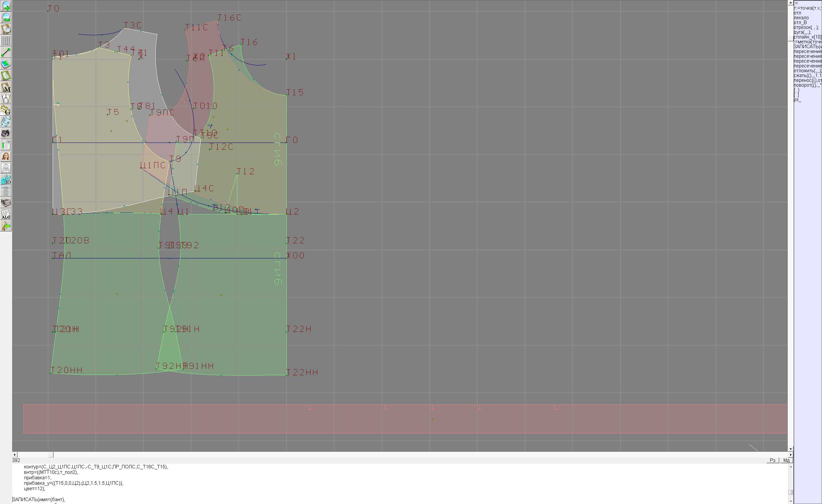
Task: Open the 3D view icon
Action: tap(6, 179)
